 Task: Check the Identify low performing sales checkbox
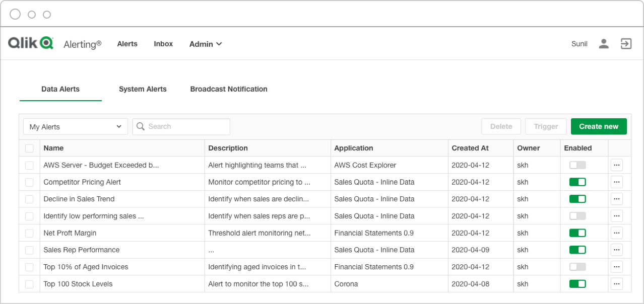pyautogui.click(x=29, y=216)
